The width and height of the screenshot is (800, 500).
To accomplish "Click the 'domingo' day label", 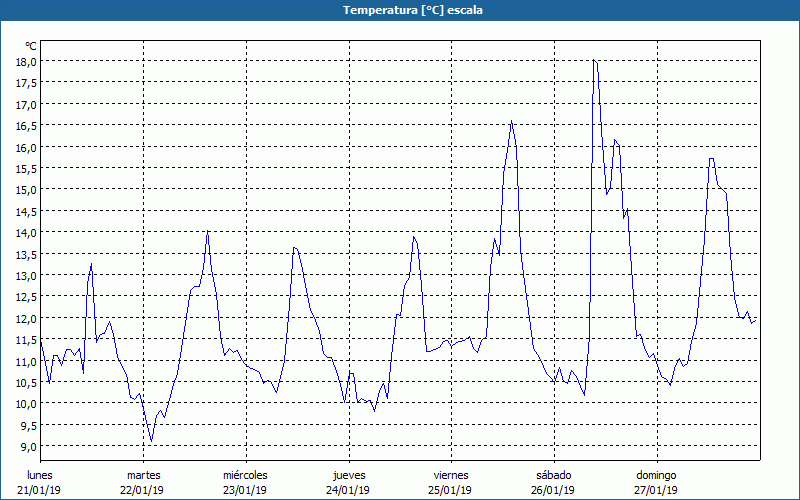I will [657, 476].
